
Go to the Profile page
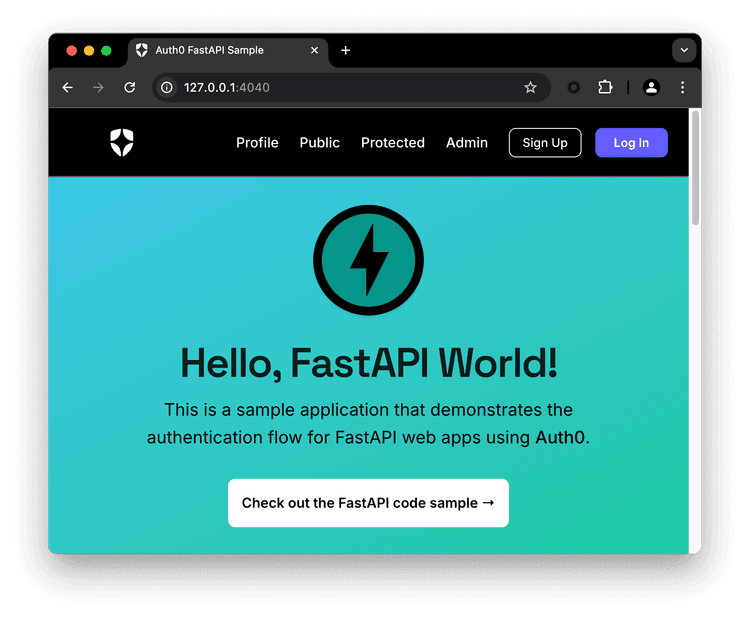coord(257,143)
